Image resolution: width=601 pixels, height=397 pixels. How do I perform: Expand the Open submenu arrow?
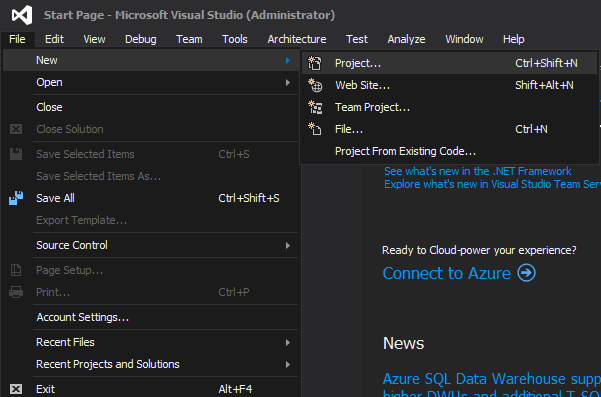pyautogui.click(x=288, y=82)
